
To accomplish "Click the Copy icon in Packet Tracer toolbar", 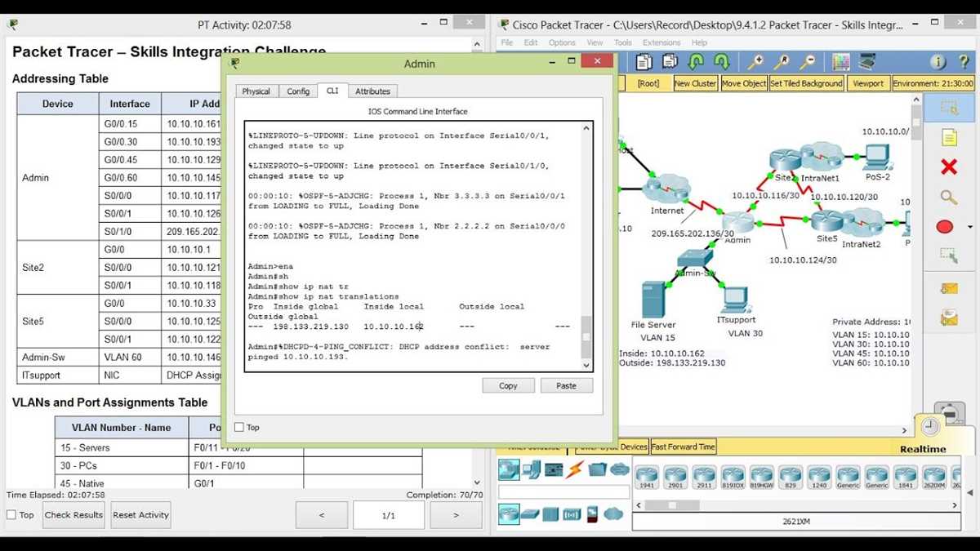I will [x=644, y=62].
